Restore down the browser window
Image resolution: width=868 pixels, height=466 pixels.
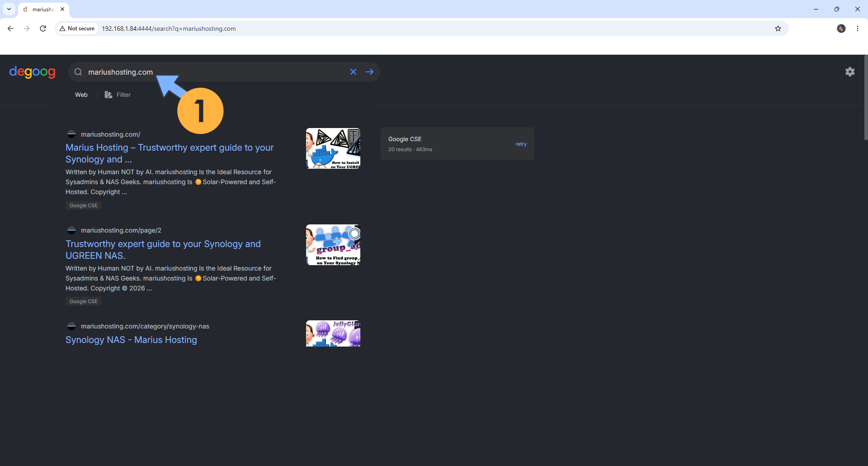tap(837, 9)
